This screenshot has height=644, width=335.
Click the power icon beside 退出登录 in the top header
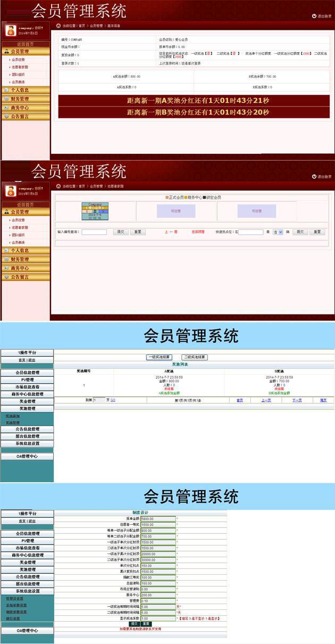point(314,16)
